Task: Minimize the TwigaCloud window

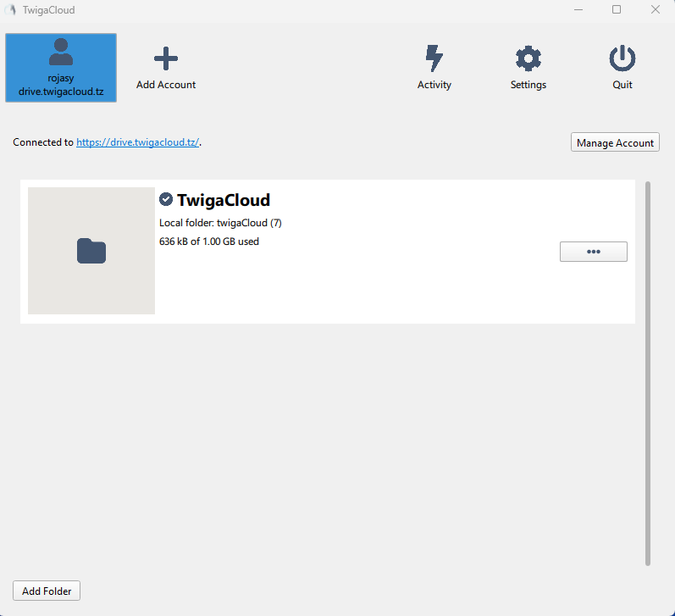Action: (x=578, y=9)
